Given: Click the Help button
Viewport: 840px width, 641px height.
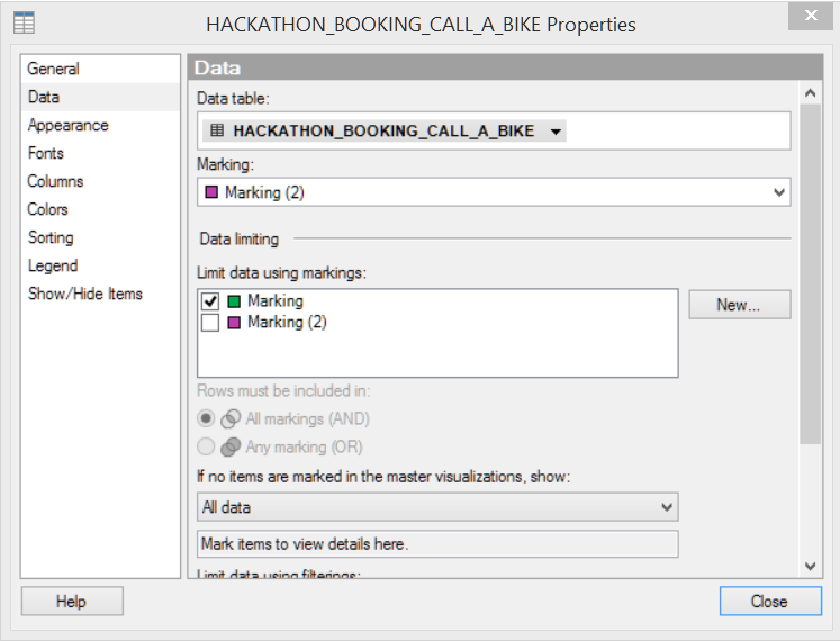Looking at the screenshot, I should [x=72, y=601].
